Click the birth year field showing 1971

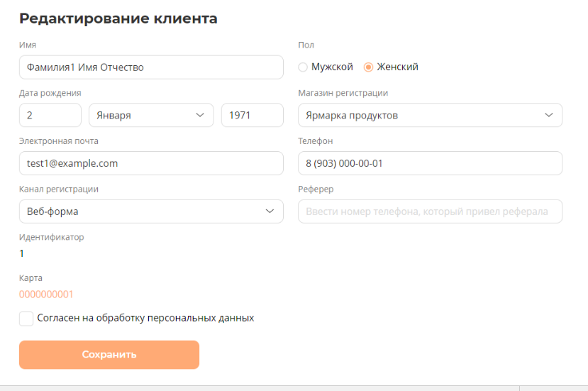click(x=252, y=115)
